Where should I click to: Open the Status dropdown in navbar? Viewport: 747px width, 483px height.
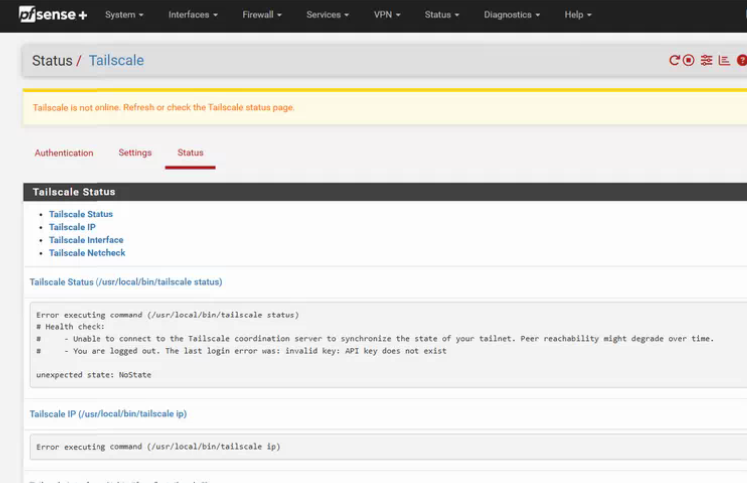(x=442, y=15)
